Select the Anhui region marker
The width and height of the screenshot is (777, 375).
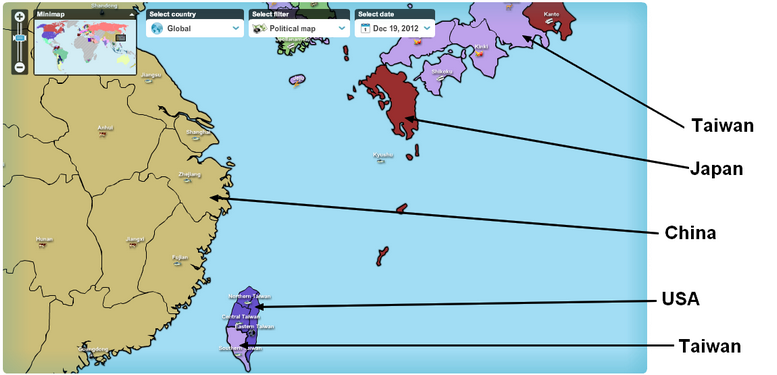(103, 134)
